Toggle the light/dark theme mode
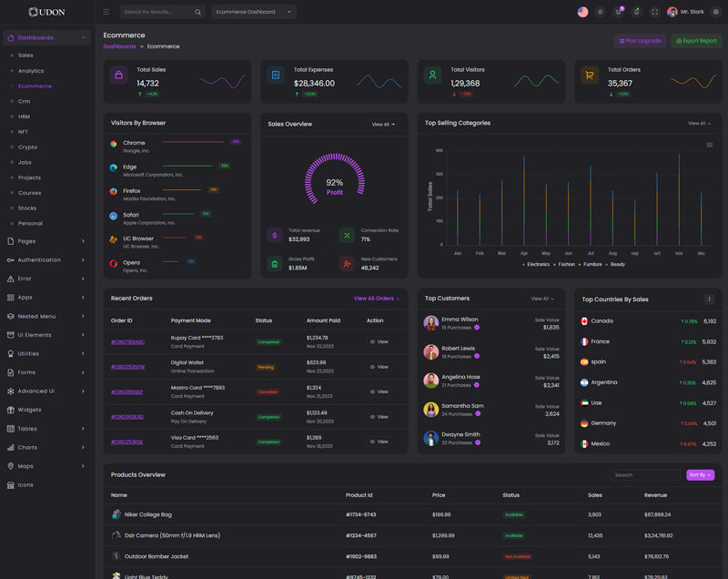The image size is (728, 579). point(600,12)
